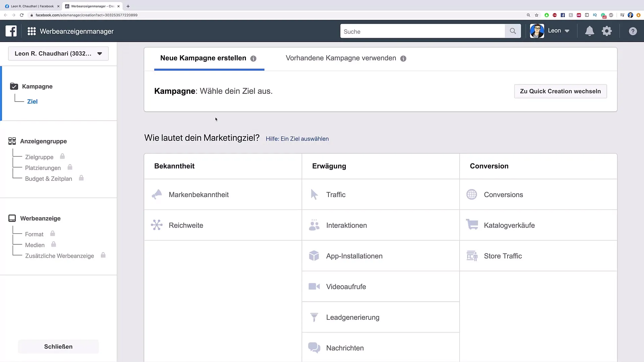Click the Traffic campaign objective icon
This screenshot has height=362, width=644.
(314, 194)
